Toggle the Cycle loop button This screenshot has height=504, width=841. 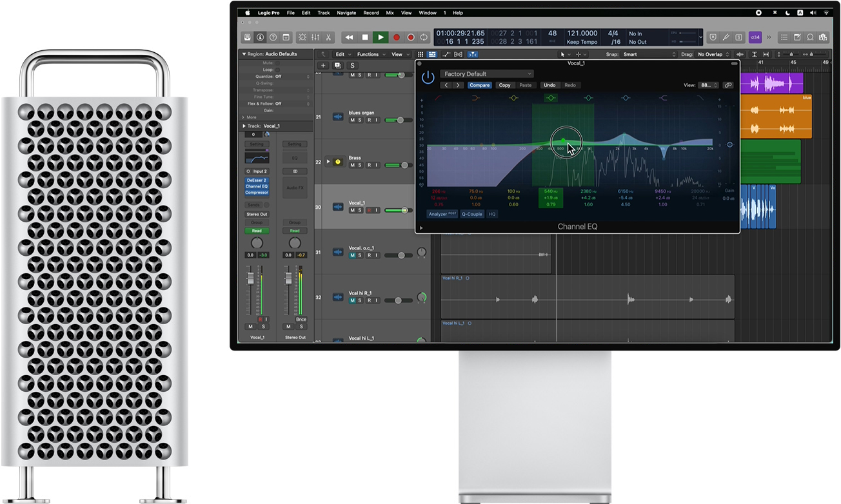[x=424, y=37]
